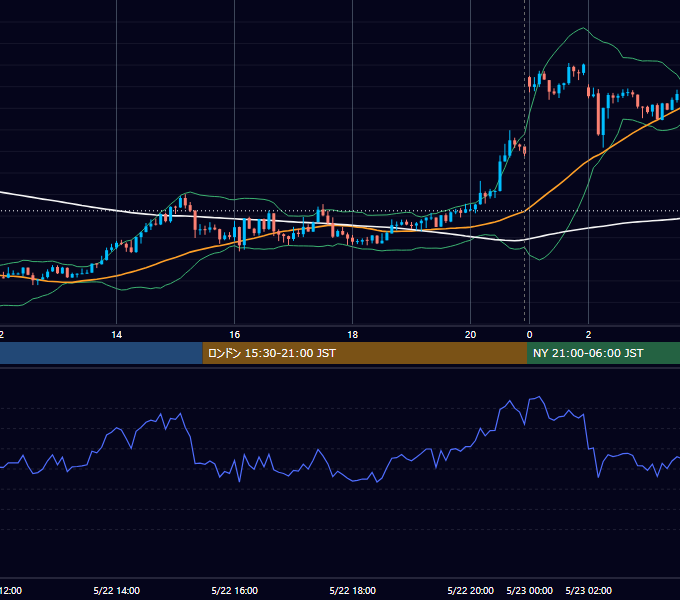Click the oscillator peak near 5/23 00:00
The height and width of the screenshot is (600, 680).
tap(539, 397)
